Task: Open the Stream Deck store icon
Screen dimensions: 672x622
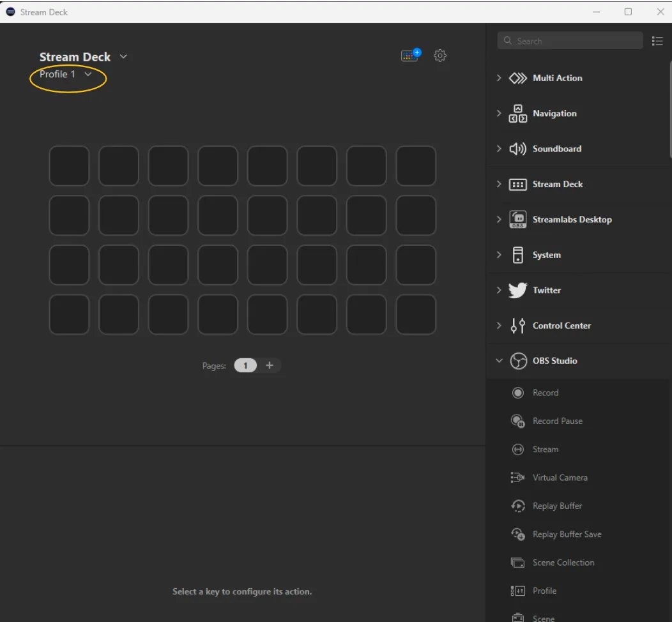Action: pyautogui.click(x=411, y=55)
